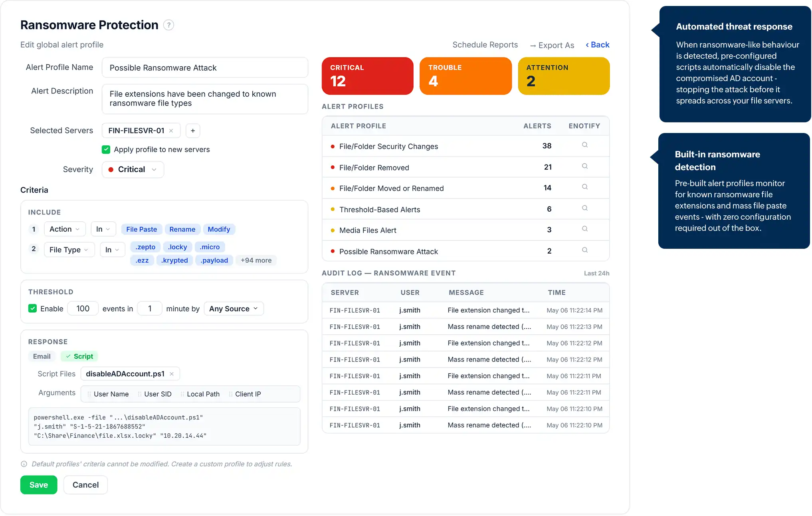Open the Export As menu
812x516 pixels.
click(x=552, y=45)
